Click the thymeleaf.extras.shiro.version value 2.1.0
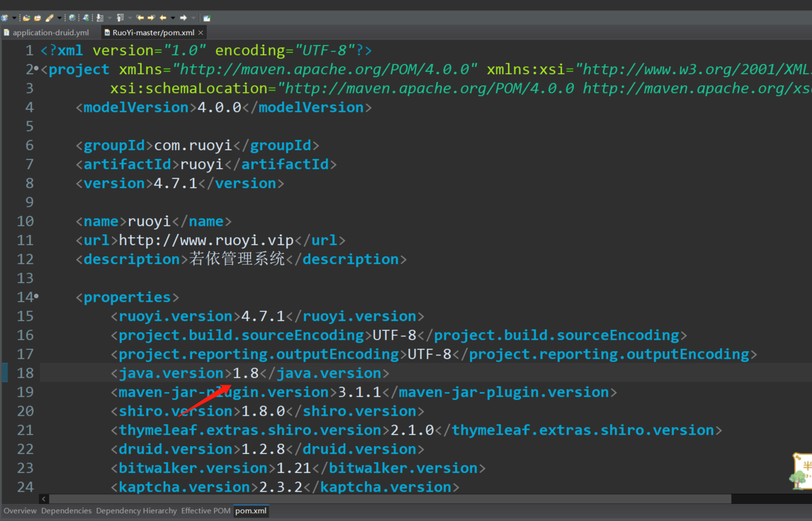The height and width of the screenshot is (521, 812). click(412, 430)
